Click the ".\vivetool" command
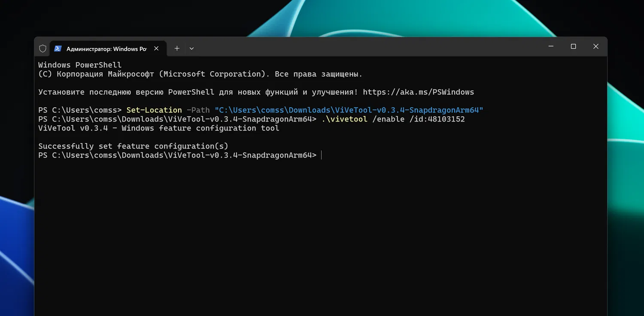 tap(344, 119)
